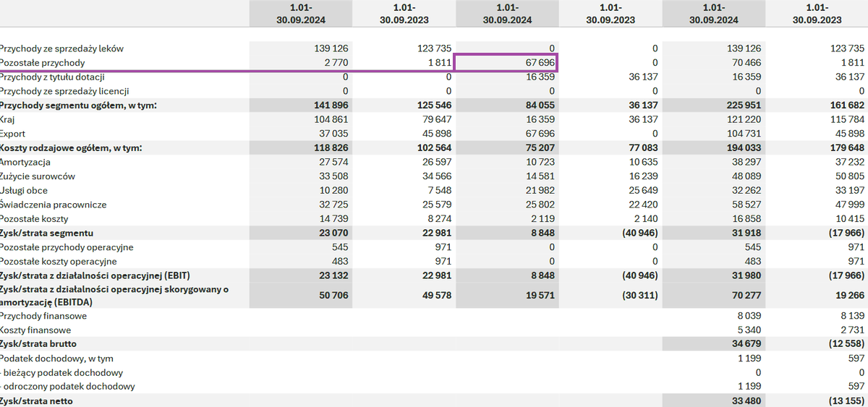Select the total value 141 896
This screenshot has width=868, height=407.
click(x=333, y=106)
